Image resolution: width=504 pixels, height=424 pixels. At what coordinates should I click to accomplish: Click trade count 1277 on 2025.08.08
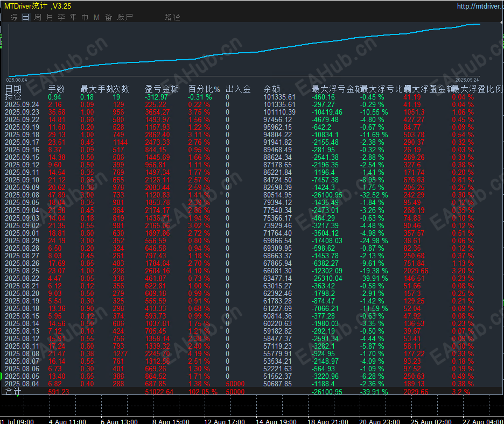tap(120, 354)
